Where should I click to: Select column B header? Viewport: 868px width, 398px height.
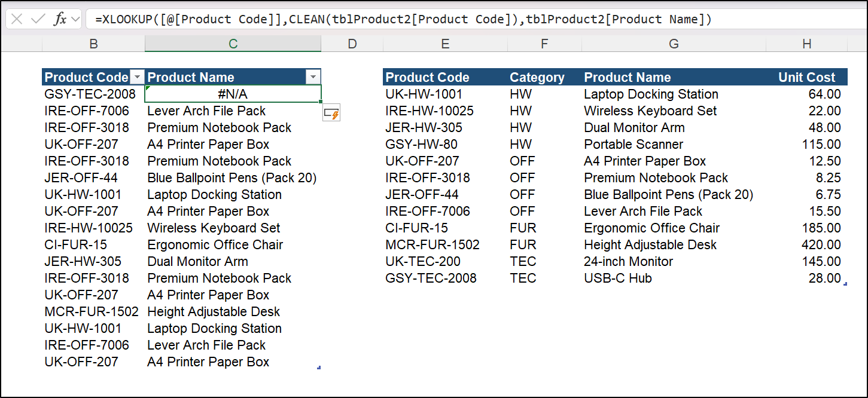[x=93, y=44]
